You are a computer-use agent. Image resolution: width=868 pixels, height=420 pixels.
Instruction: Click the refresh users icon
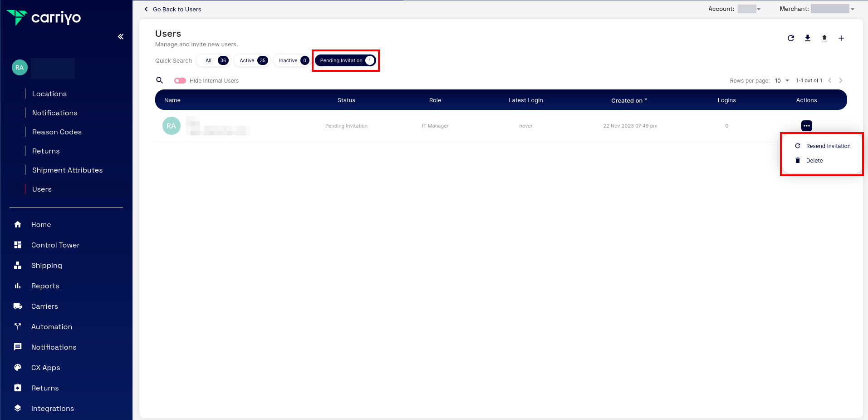click(x=791, y=38)
